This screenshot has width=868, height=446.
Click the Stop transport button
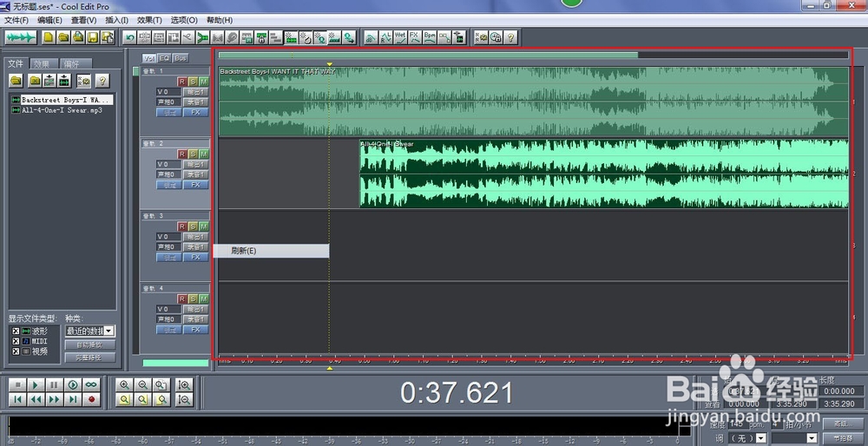[x=17, y=384]
